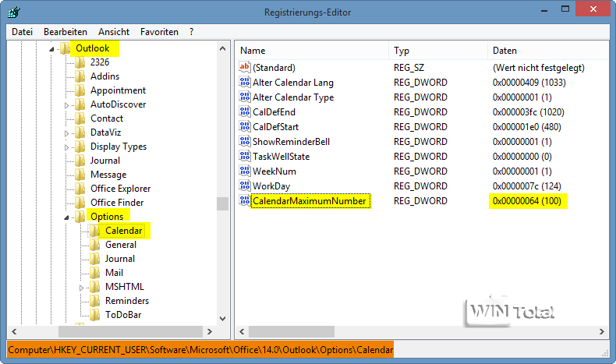Click the ToDoBar folder icon
Viewport: 616px width, 364px height.
[94, 315]
